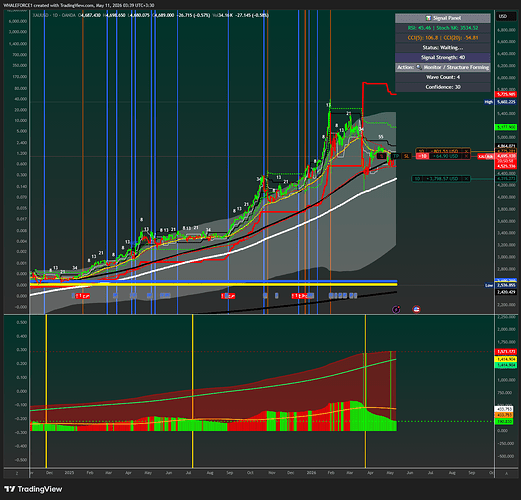The width and height of the screenshot is (521, 500).
Task: Click the Signal Panel header
Action: 443,18
